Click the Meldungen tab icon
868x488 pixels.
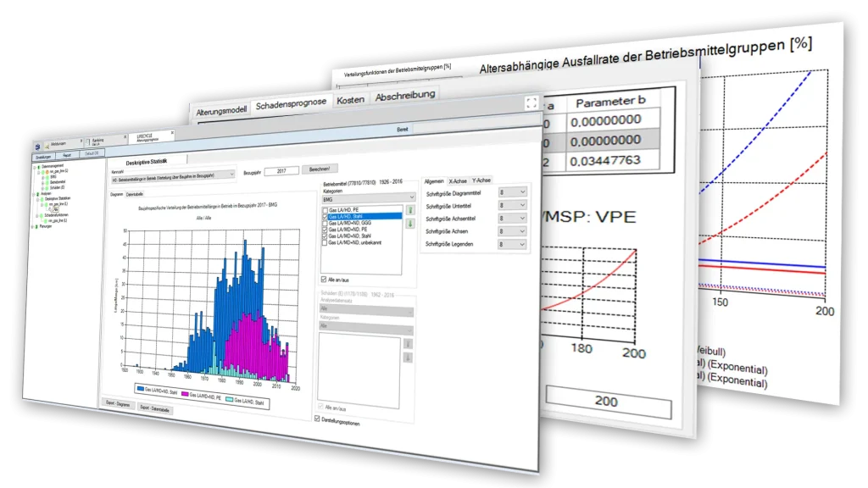tap(47, 145)
